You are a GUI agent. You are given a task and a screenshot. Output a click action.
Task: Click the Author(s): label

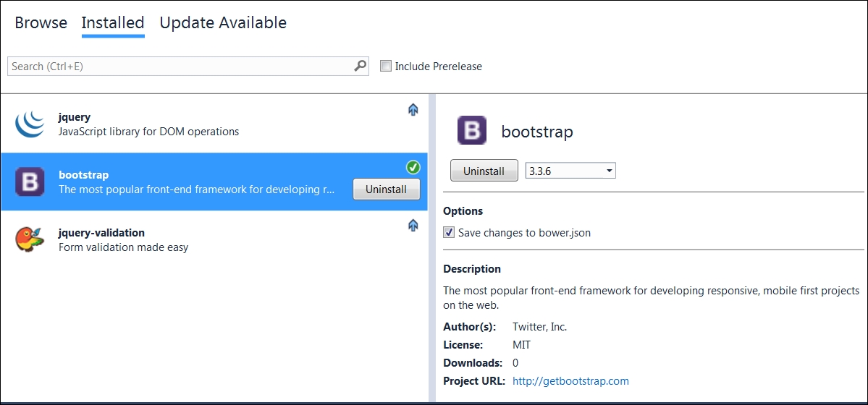click(x=469, y=326)
